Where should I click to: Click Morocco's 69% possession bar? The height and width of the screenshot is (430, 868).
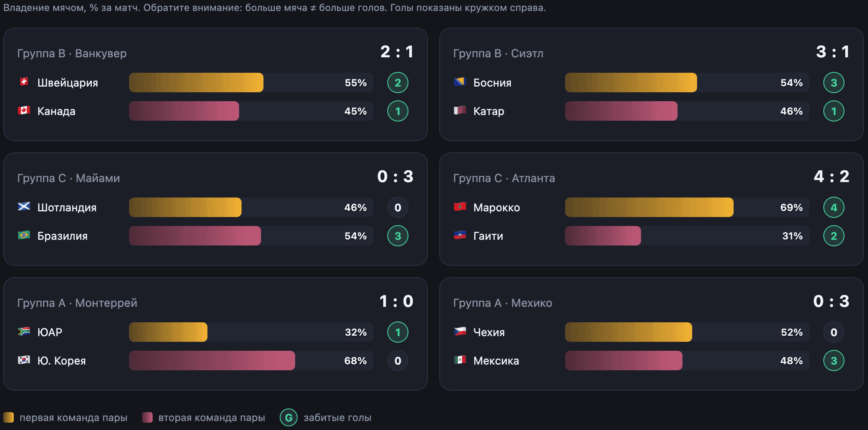687,207
